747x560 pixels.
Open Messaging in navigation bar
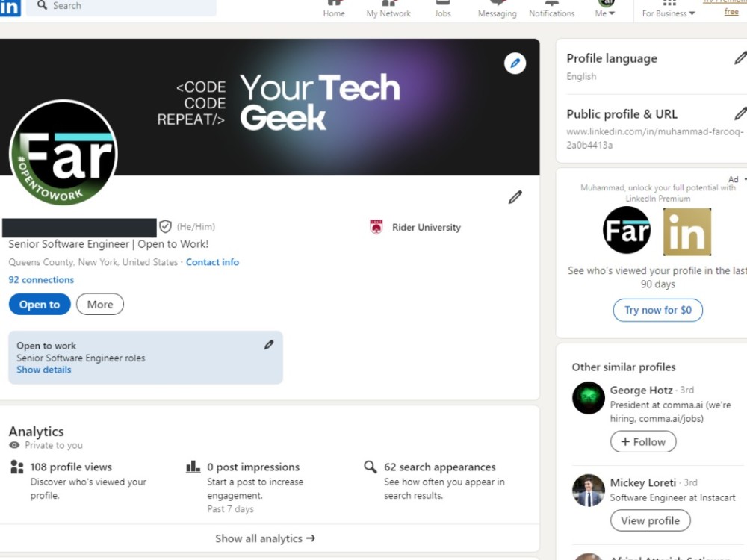497,8
